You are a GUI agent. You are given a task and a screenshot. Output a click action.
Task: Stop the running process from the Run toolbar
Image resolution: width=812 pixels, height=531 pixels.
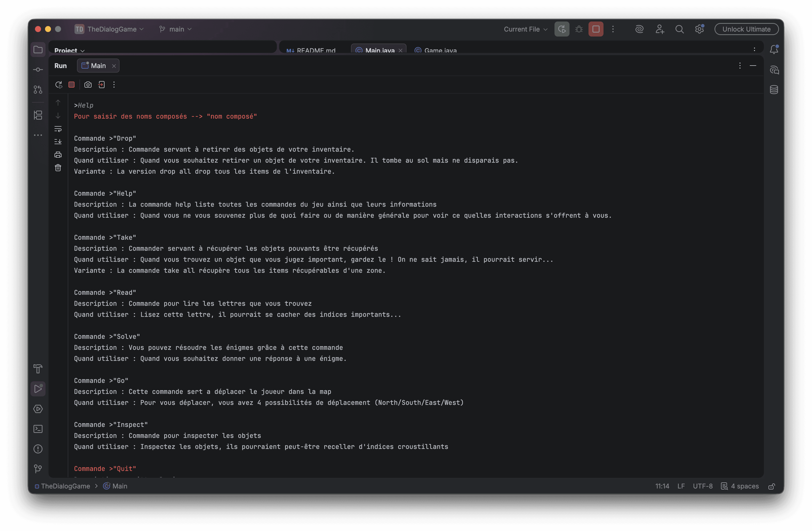(72, 85)
